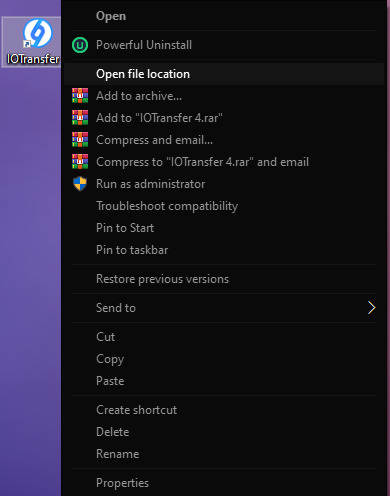Select Add to archive... option
This screenshot has height=496, width=390.
coord(224,96)
